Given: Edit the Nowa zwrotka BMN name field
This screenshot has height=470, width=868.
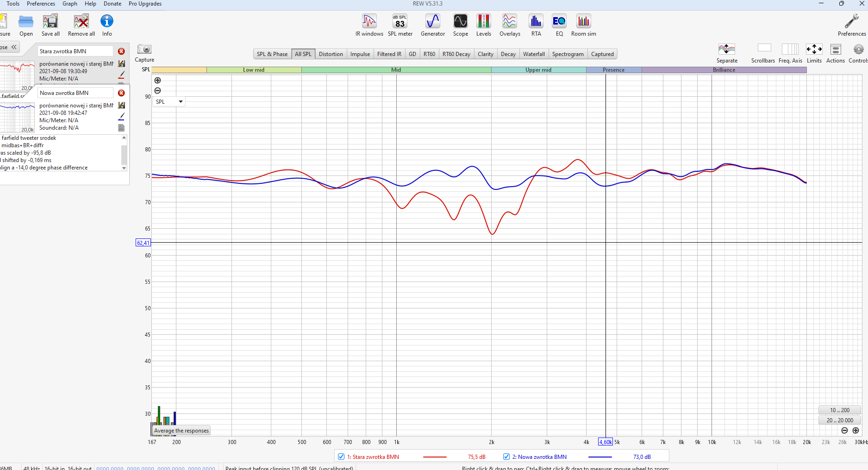Looking at the screenshot, I should click(x=75, y=93).
